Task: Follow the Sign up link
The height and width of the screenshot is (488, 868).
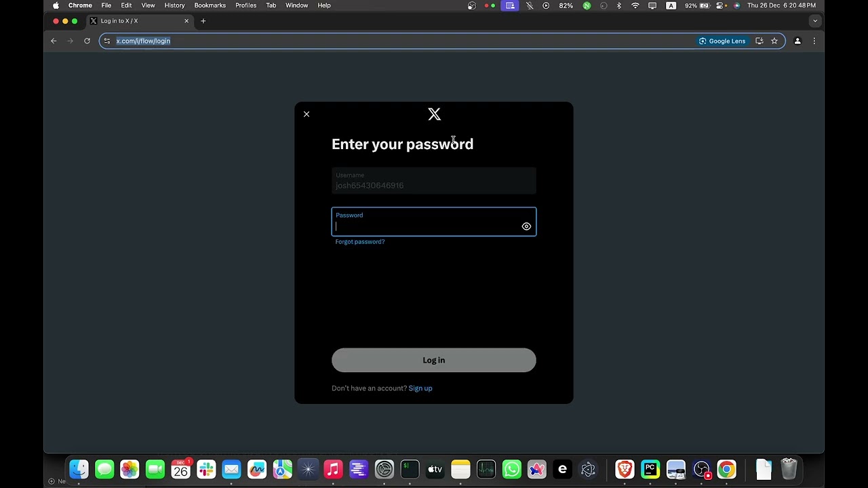Action: tap(420, 388)
